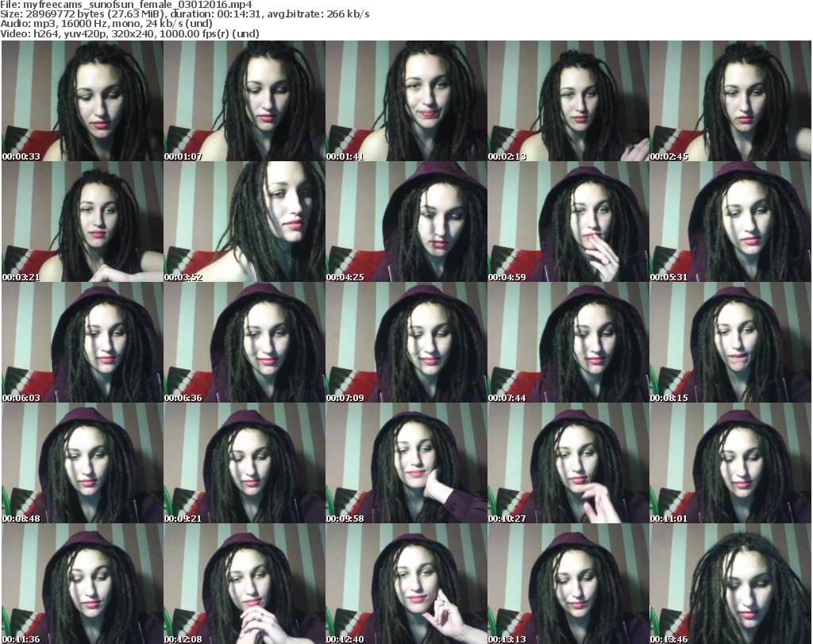Click the frame marked 00:04:59

(x=568, y=222)
